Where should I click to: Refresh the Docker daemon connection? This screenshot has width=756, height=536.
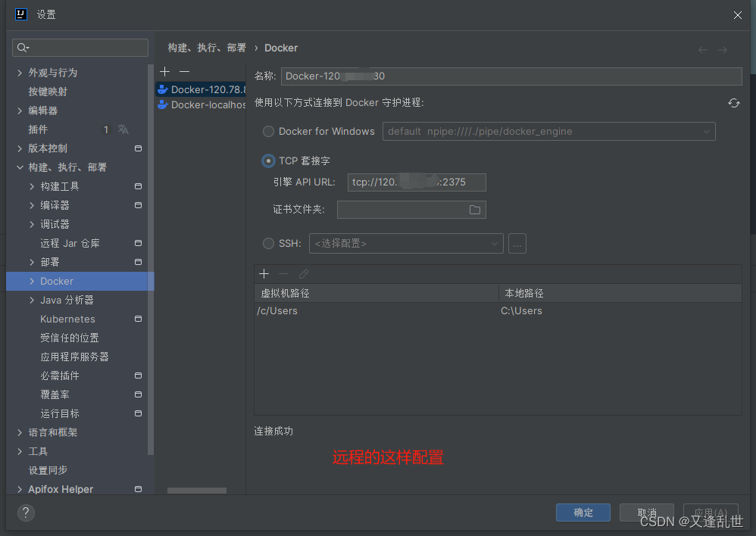[x=734, y=103]
